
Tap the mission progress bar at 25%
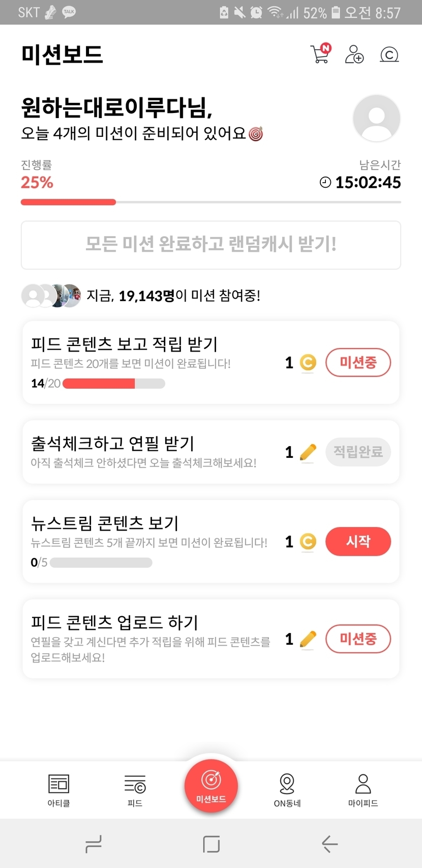(x=210, y=202)
